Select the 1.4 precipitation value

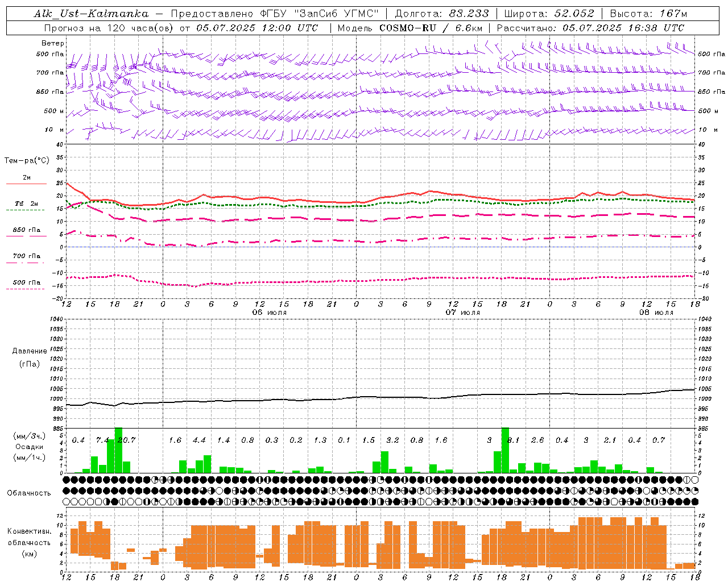pos(224,440)
